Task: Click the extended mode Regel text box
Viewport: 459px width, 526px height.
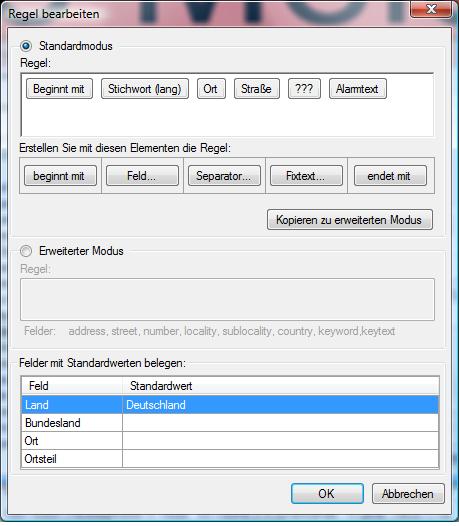Action: 227,299
